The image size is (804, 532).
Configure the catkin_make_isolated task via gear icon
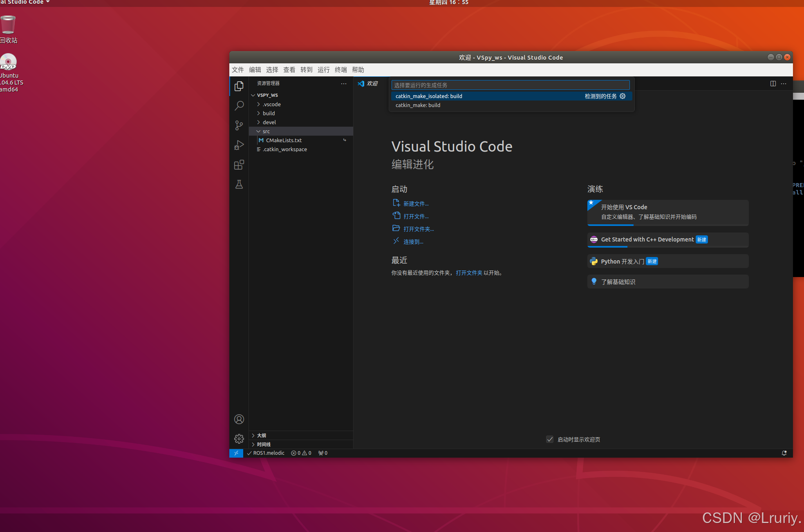point(623,96)
